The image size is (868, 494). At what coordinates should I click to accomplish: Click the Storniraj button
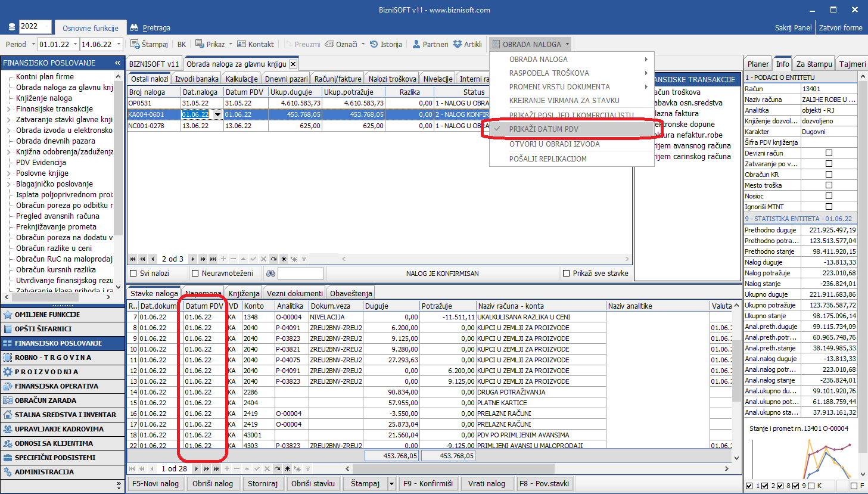click(263, 483)
